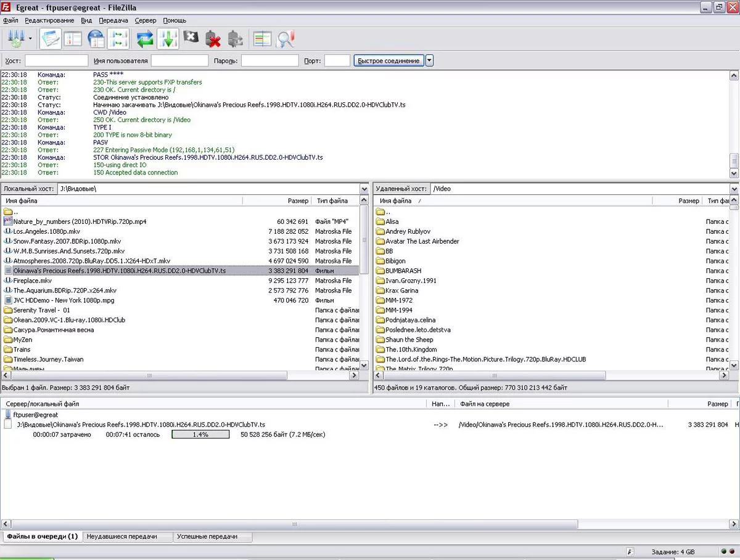Open the file search magnifier icon

(x=285, y=39)
